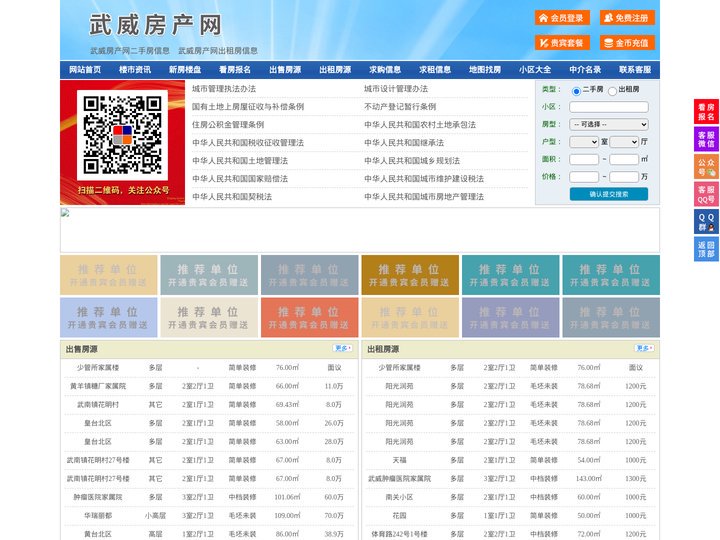Click the red-orange 推荐单位 banner
The height and width of the screenshot is (540, 720).
coord(309,318)
